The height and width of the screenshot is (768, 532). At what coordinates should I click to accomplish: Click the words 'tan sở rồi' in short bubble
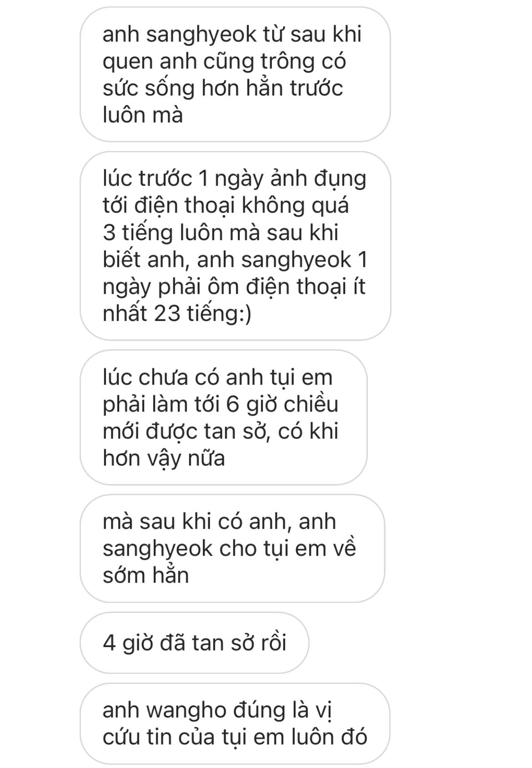click(x=239, y=643)
